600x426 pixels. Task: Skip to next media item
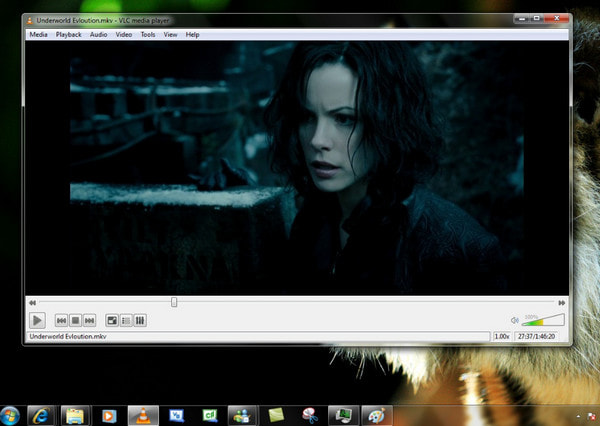click(90, 320)
